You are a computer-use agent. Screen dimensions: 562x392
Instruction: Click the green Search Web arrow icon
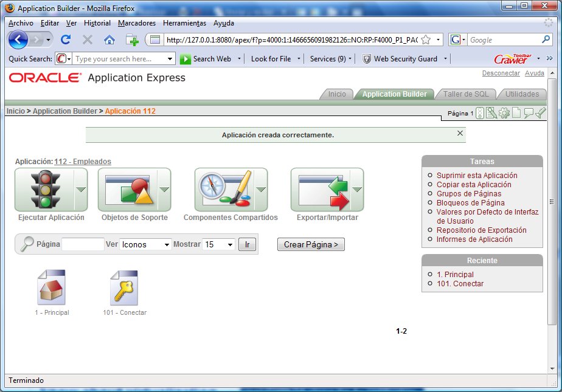tap(186, 59)
